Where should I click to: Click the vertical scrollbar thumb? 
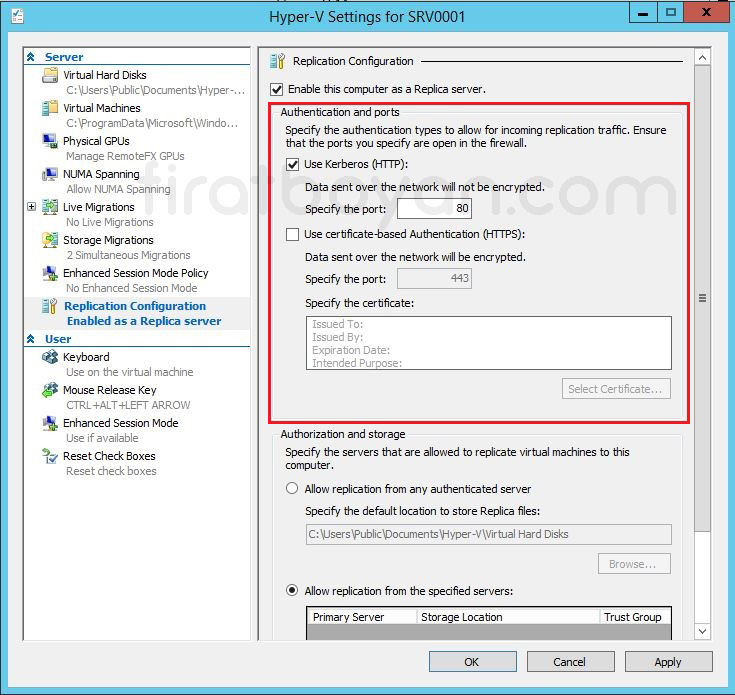(x=702, y=299)
